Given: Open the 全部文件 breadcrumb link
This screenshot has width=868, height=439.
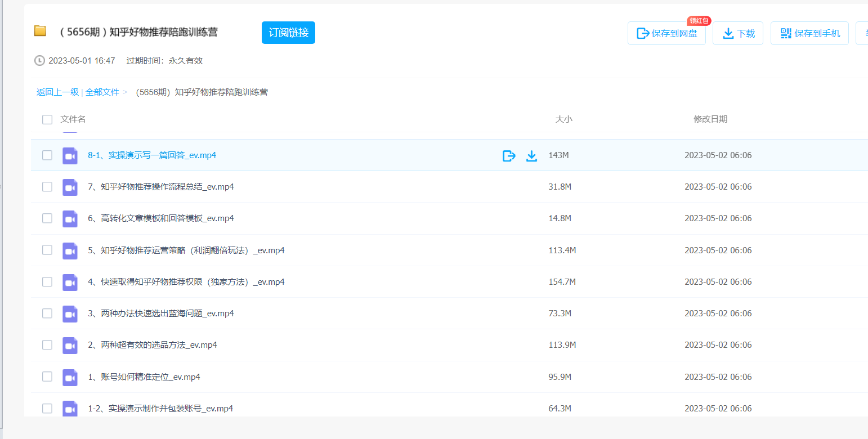Looking at the screenshot, I should (102, 92).
